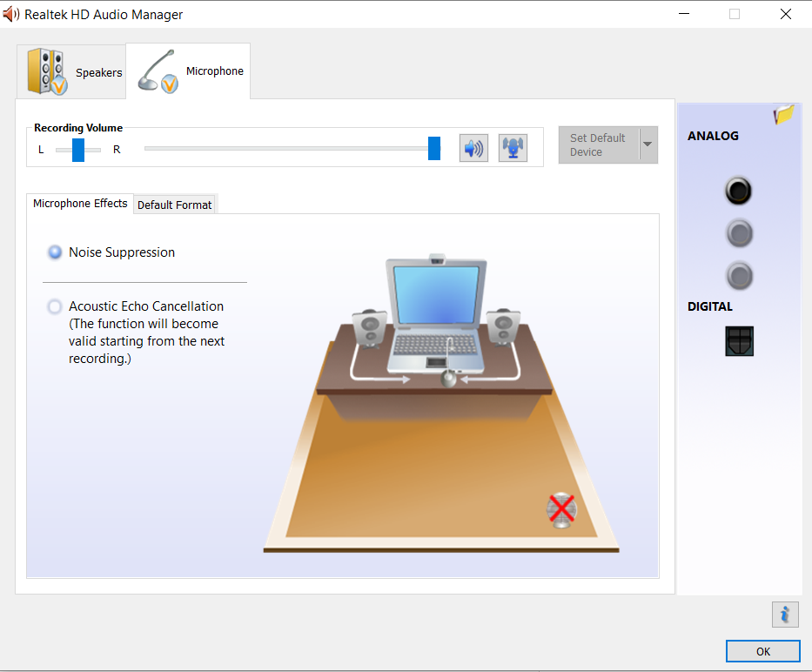
Task: Select the active black analog jack
Action: point(738,191)
